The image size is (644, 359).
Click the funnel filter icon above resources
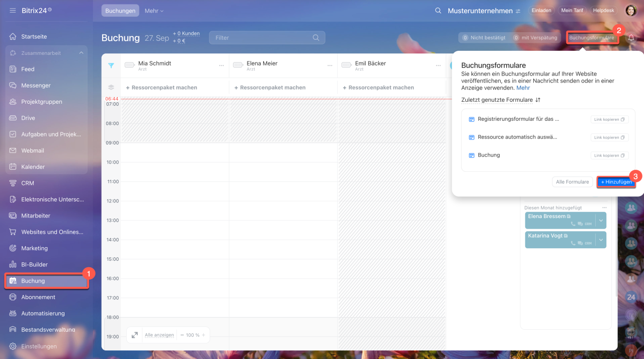point(111,65)
